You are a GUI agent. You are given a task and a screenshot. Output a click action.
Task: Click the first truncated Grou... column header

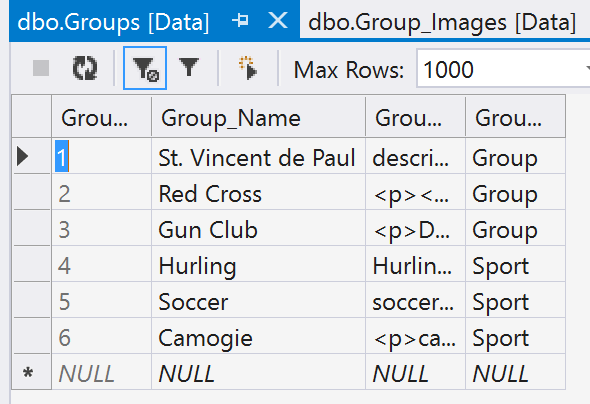pos(101,118)
